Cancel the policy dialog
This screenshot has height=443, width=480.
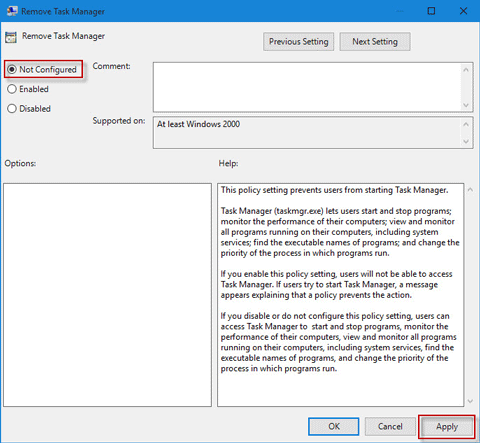(x=390, y=426)
